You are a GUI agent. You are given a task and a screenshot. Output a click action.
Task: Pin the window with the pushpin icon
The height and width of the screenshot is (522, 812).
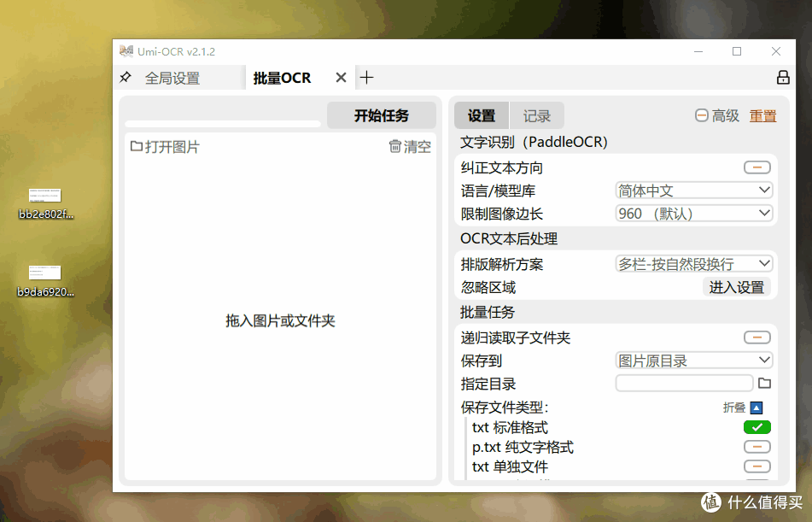point(125,78)
